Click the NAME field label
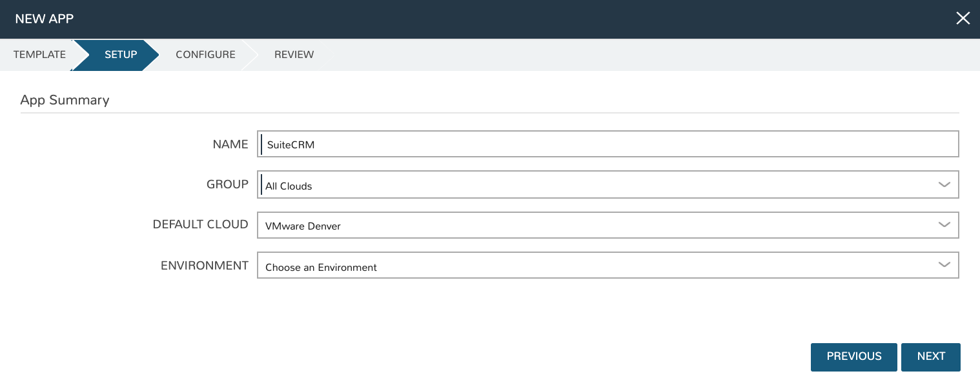Screen dimensions: 980x387 [x=230, y=144]
